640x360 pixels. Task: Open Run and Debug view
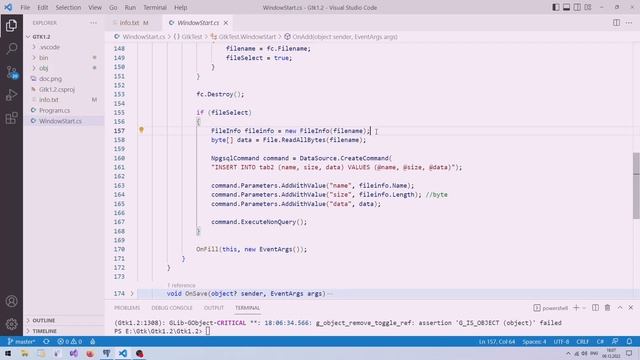click(11, 95)
